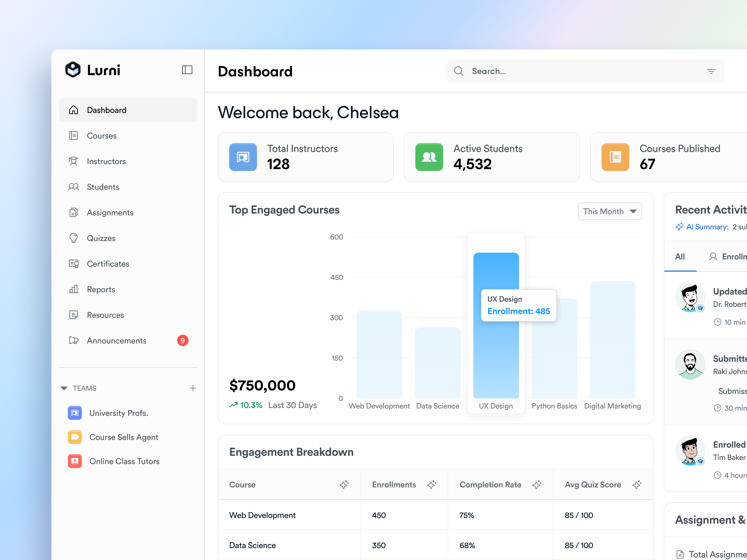Screen dimensions: 747x560
Task: Click AI sparkle icon in Course column header
Action: tap(344, 484)
